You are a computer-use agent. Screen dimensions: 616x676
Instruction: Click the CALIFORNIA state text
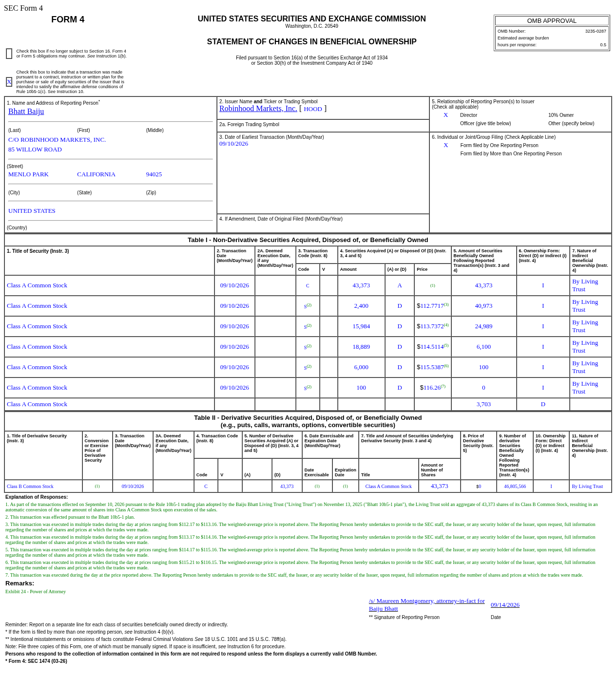tap(96, 174)
